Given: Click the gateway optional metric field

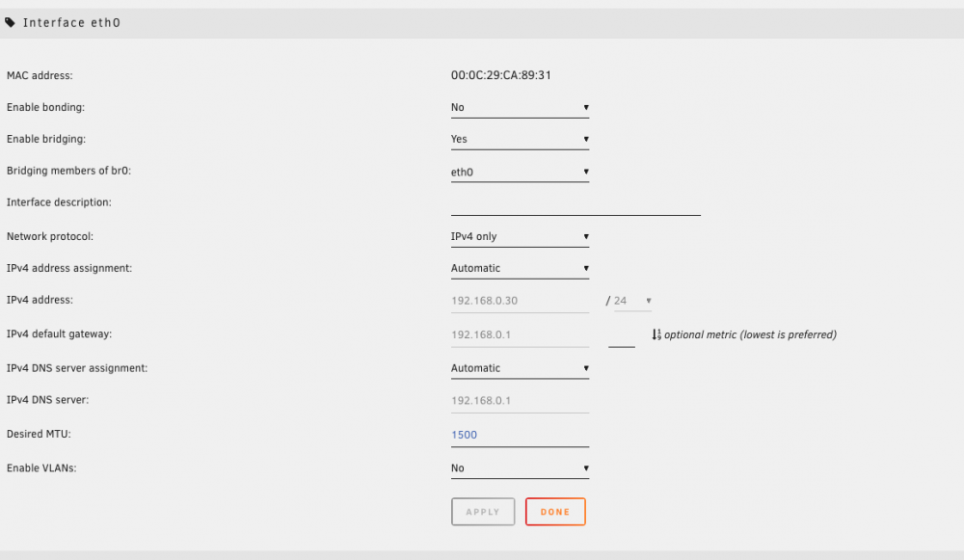Looking at the screenshot, I should (622, 336).
